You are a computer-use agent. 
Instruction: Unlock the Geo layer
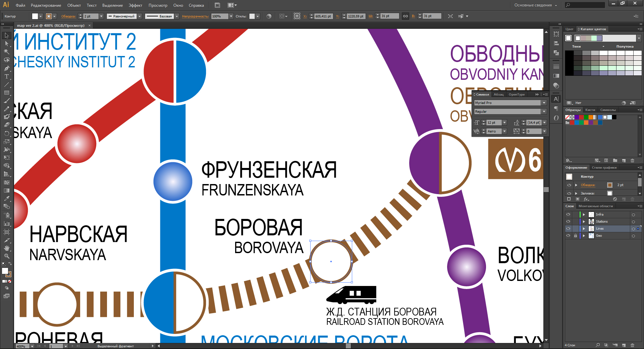pyautogui.click(x=576, y=236)
